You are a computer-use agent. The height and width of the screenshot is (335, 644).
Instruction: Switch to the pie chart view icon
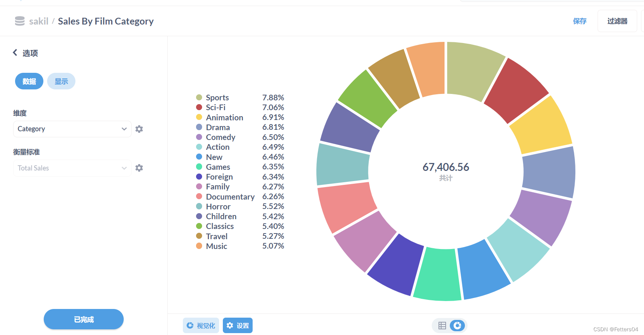tap(457, 326)
